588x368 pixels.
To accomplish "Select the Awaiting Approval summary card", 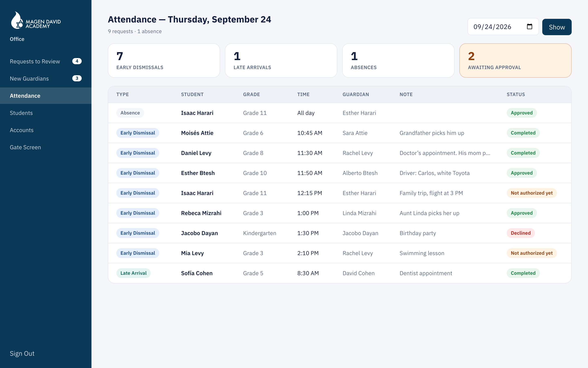I will [x=515, y=61].
